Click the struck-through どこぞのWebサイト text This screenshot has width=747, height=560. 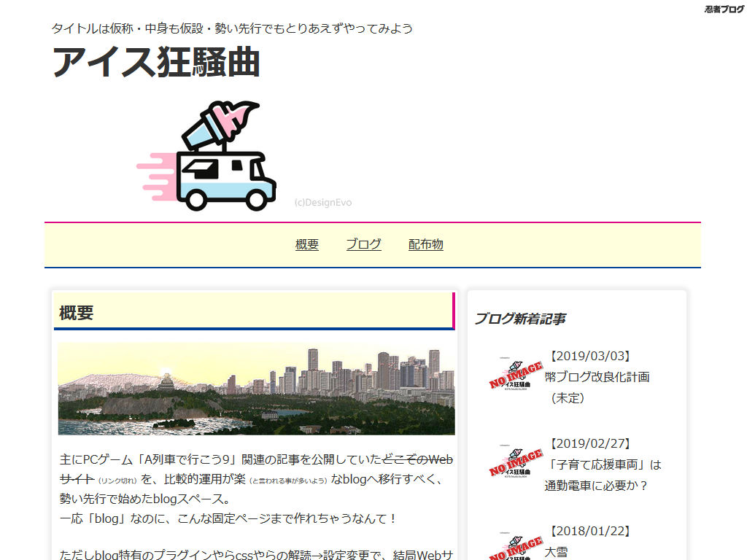[x=417, y=459]
